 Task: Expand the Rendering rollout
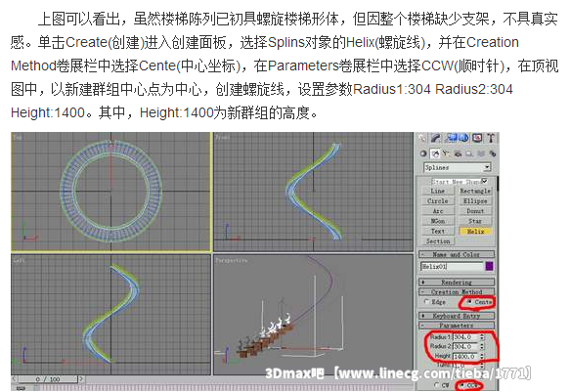pos(457,283)
